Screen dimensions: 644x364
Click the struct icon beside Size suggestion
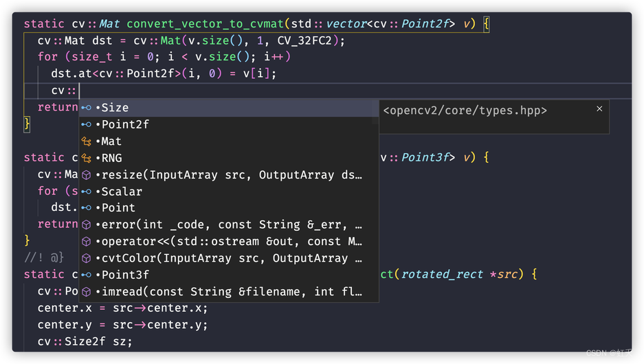(x=86, y=108)
